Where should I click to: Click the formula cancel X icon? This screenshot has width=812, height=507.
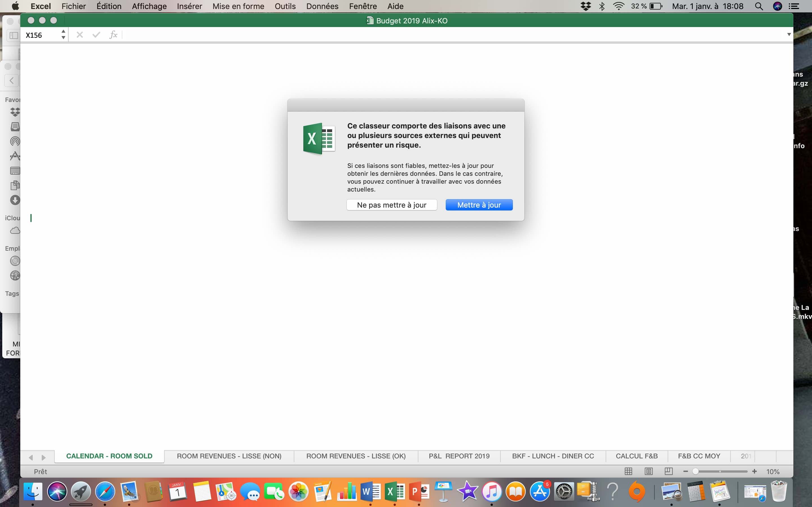(x=80, y=35)
